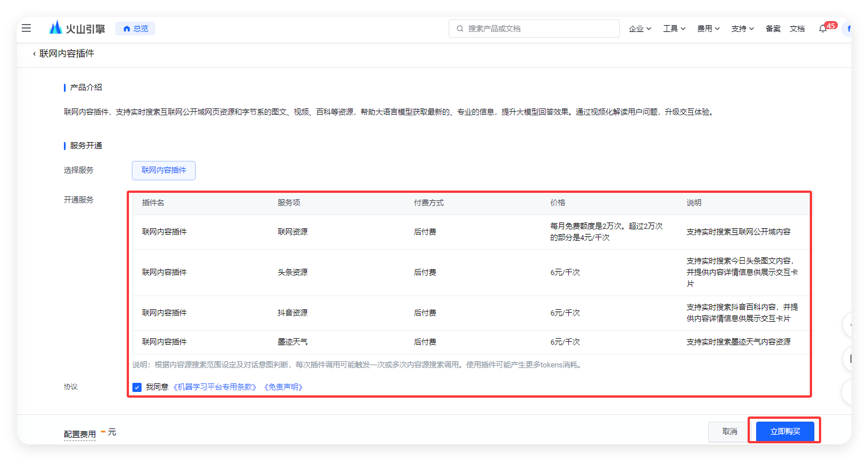Image resolution: width=868 pixels, height=461 pixels.
Task: Go back using arrow beside 联网内容插件
Action: pyautogui.click(x=34, y=54)
